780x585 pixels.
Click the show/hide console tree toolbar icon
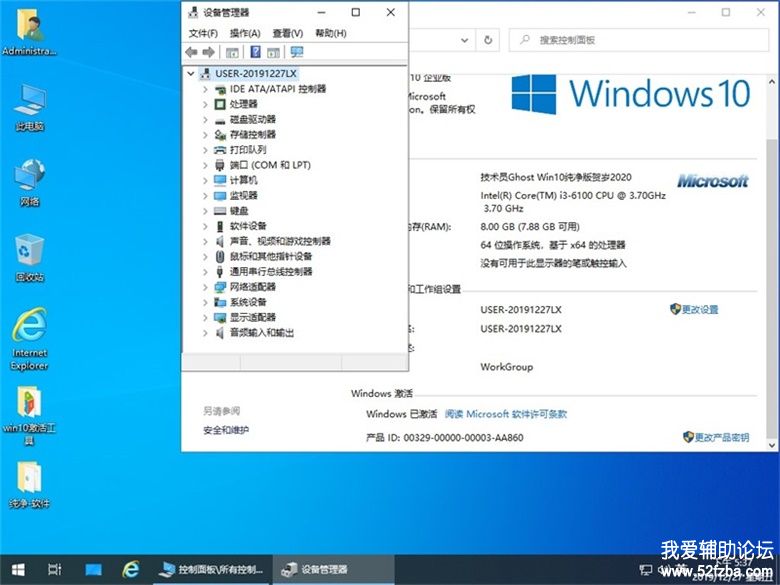(x=232, y=52)
